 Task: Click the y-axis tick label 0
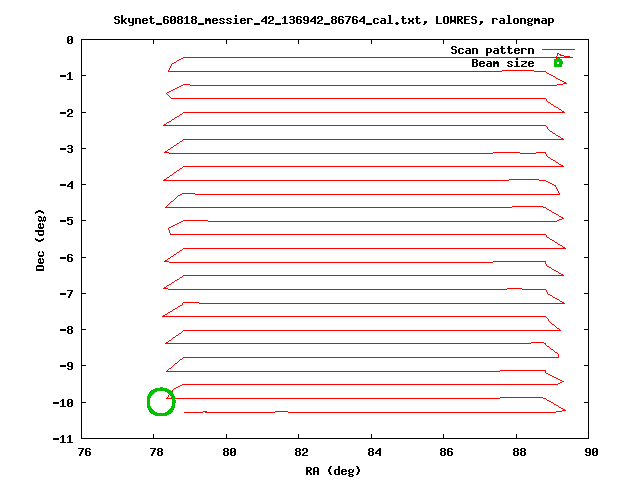click(x=70, y=40)
